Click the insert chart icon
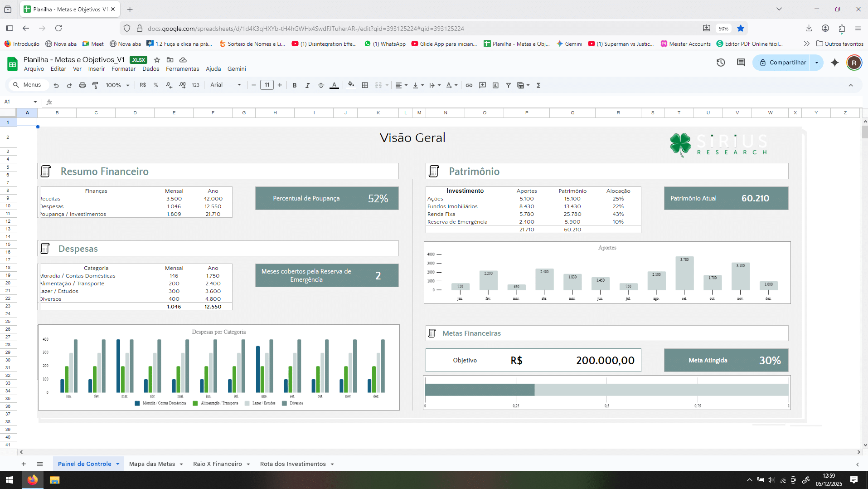Screen dimensions: 868x489 click(x=495, y=85)
